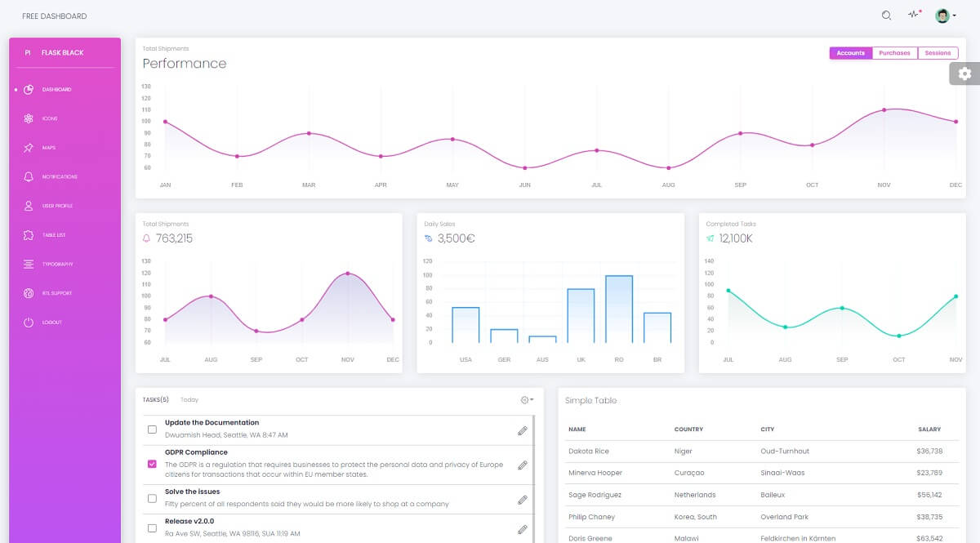This screenshot has width=980, height=543.
Task: Click the search icon in the header
Action: pos(885,15)
